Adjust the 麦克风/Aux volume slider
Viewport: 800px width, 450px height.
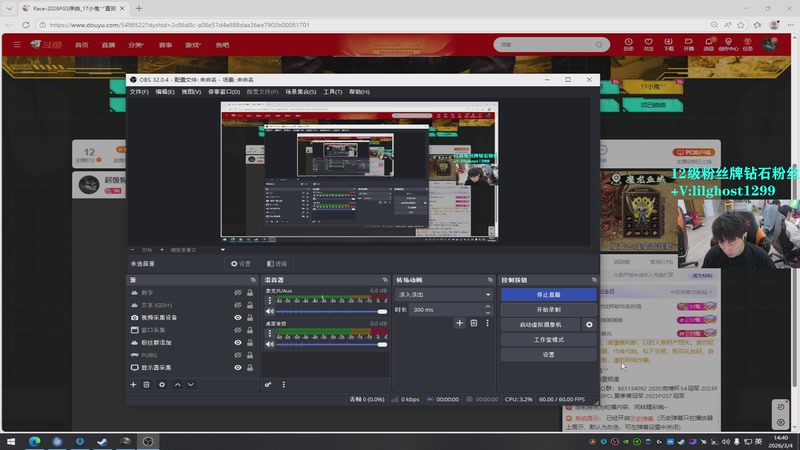coord(332,312)
